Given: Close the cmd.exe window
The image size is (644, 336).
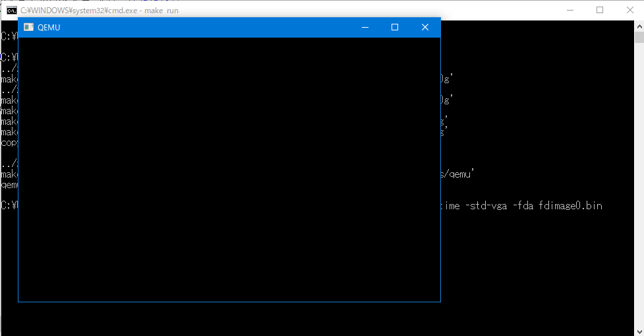Looking at the screenshot, I should [x=630, y=10].
